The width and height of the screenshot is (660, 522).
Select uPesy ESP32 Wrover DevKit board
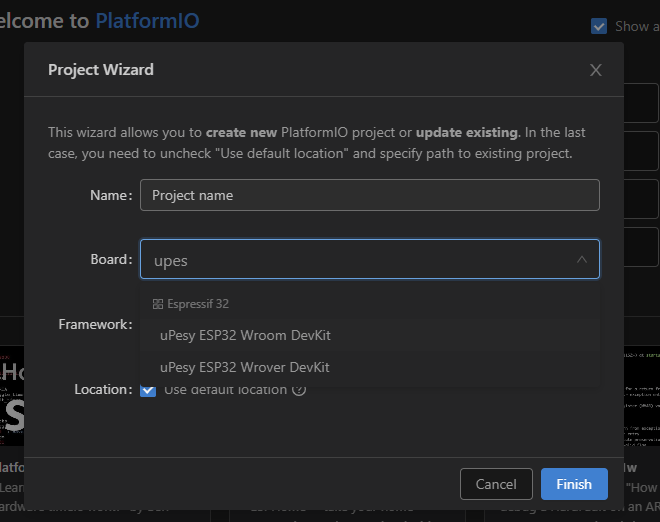pyautogui.click(x=370, y=368)
